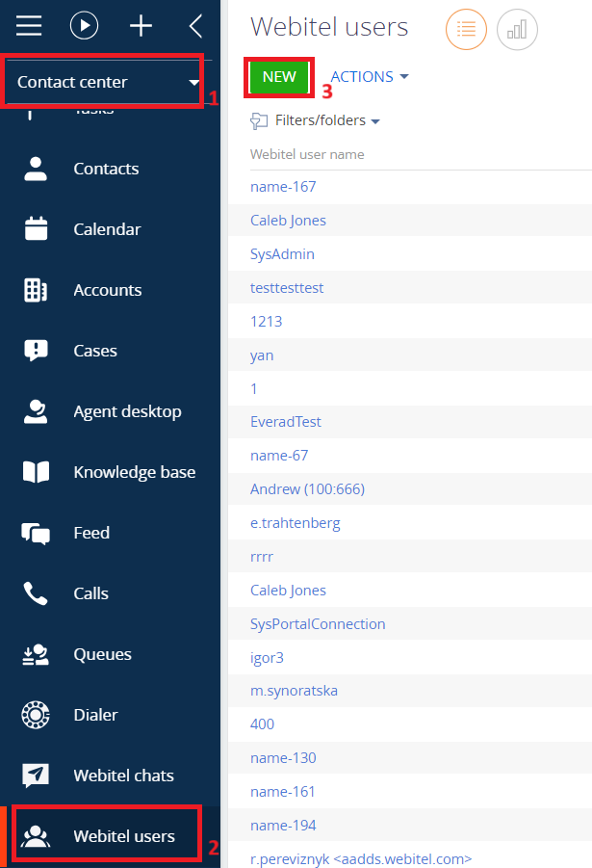Click the plus quick-add icon

pos(141,25)
